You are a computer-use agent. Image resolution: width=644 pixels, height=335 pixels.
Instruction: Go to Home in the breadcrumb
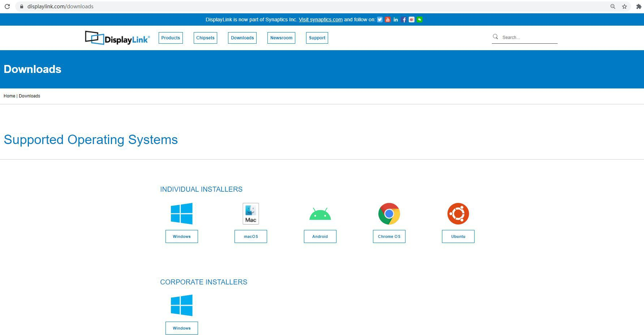(9, 96)
